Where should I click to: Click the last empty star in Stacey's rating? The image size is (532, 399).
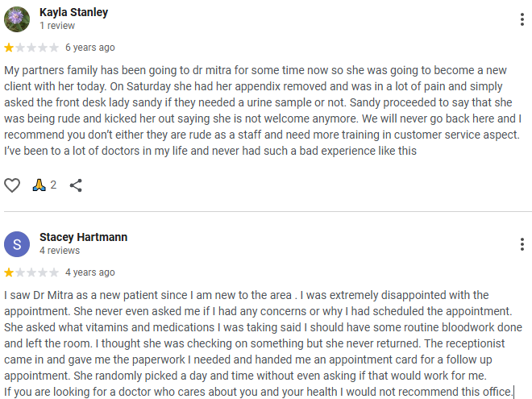tap(54, 272)
